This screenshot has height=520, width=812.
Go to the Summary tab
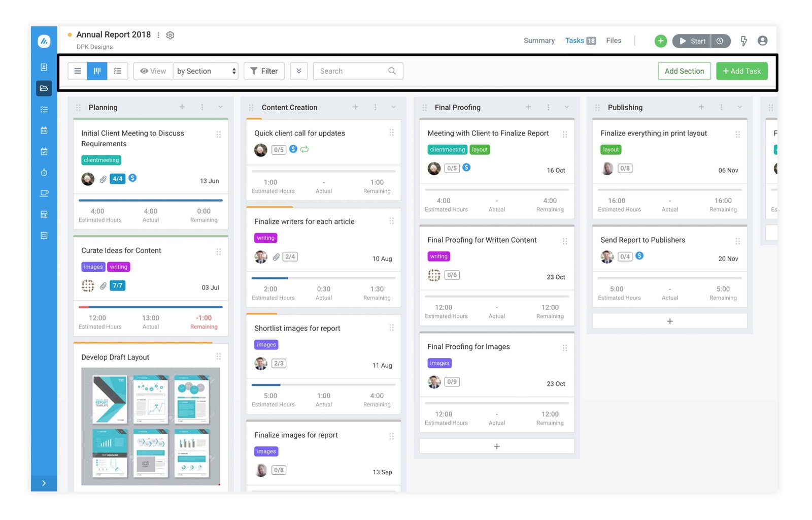point(539,41)
